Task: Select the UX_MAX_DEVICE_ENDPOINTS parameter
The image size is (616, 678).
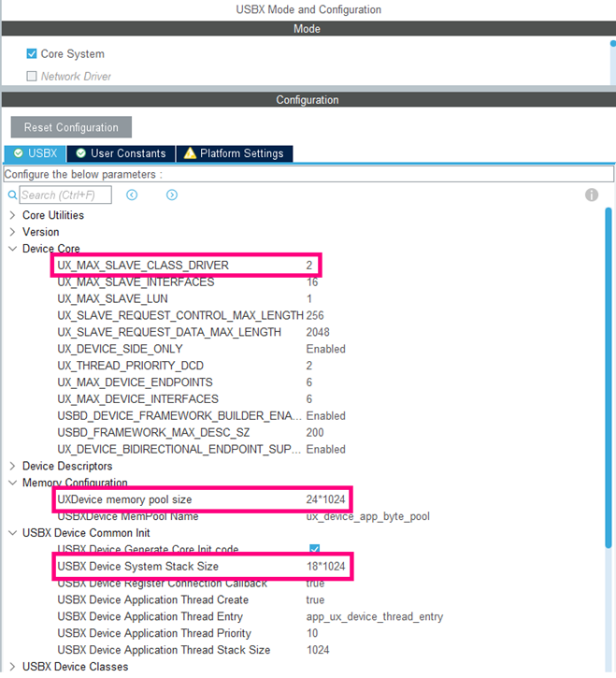Action: click(135, 382)
